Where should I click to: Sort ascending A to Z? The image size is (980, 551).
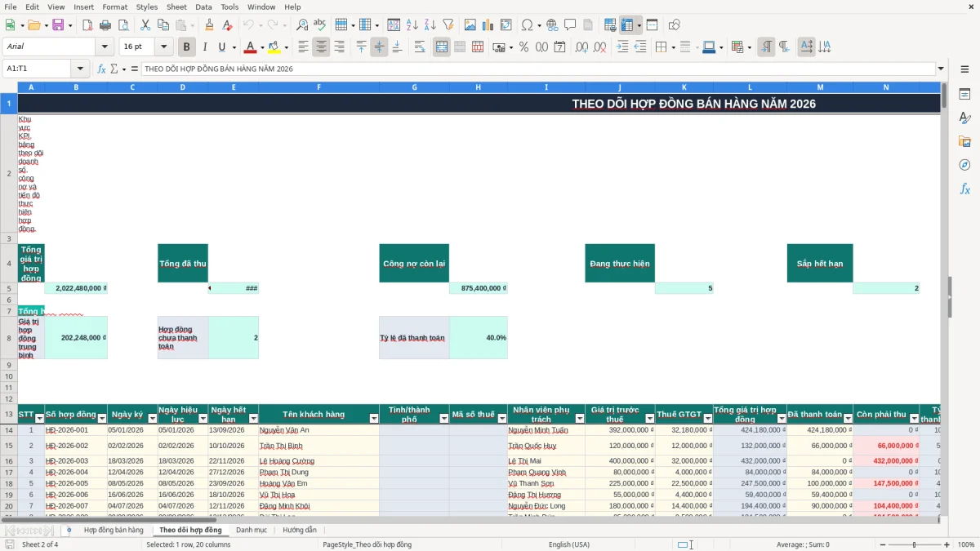pyautogui.click(x=412, y=25)
